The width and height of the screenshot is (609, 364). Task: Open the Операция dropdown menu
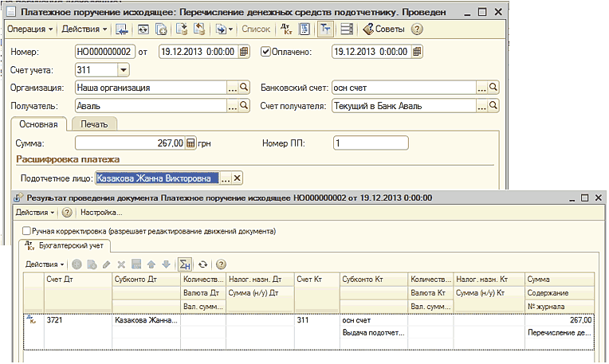click(x=29, y=29)
